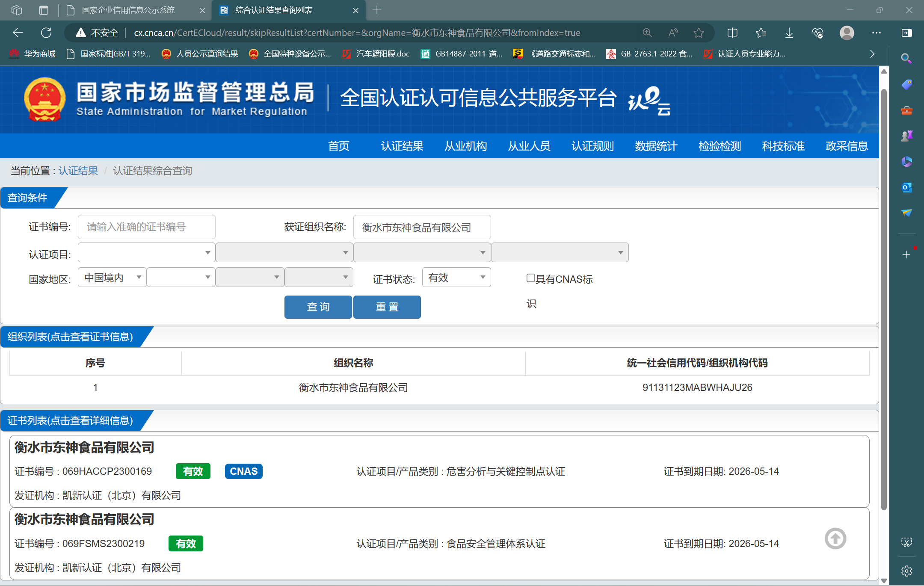Expand the second 认证项目 dropdown
The width and height of the screenshot is (924, 586).
pyautogui.click(x=284, y=252)
